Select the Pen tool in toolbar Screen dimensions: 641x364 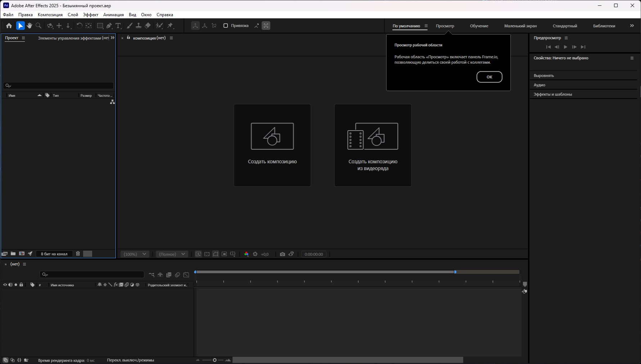(109, 26)
